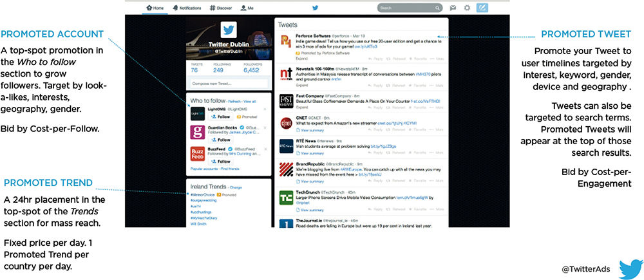
Task: Open Popular accounts link
Action: [204, 169]
